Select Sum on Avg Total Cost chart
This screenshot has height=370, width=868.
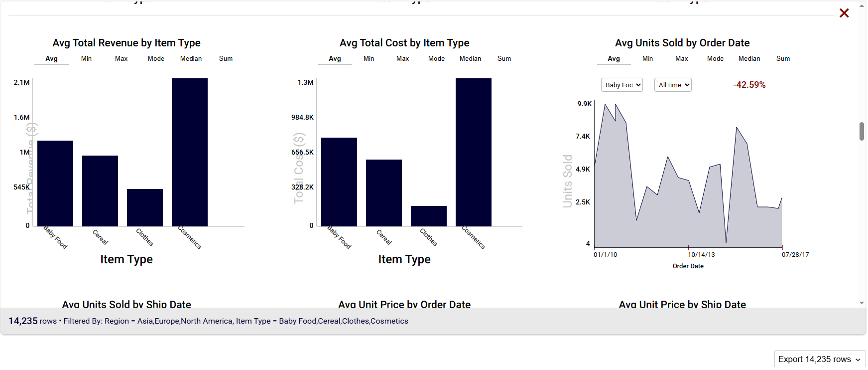pos(504,58)
